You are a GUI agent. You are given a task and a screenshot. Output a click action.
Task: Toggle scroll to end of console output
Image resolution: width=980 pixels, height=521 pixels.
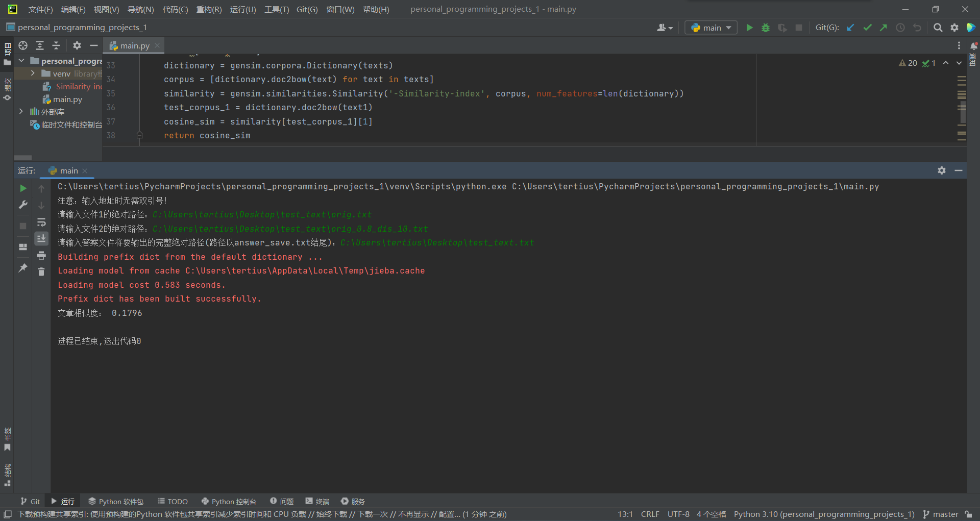pyautogui.click(x=41, y=238)
